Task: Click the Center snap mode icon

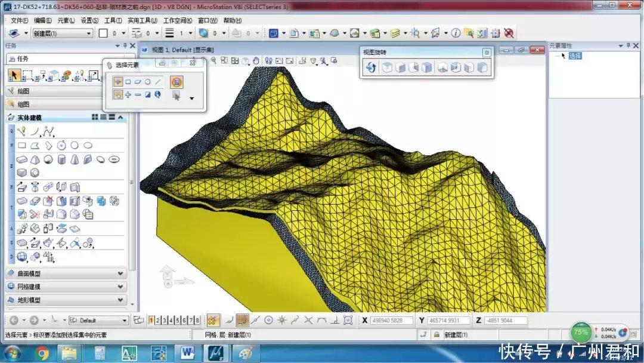Action: 268,320
